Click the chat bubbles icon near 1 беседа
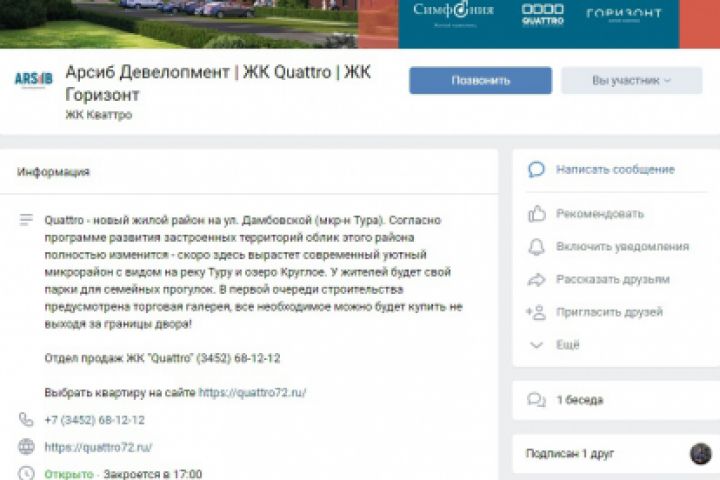The width and height of the screenshot is (720, 480). click(x=536, y=400)
